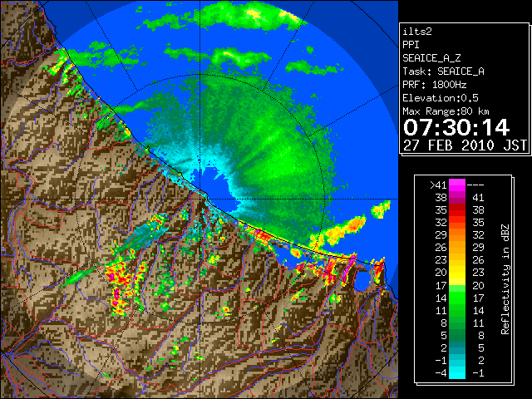532x399 pixels.
Task: Select the 'Task: SEAICE_A' line
Action: click(x=443, y=71)
